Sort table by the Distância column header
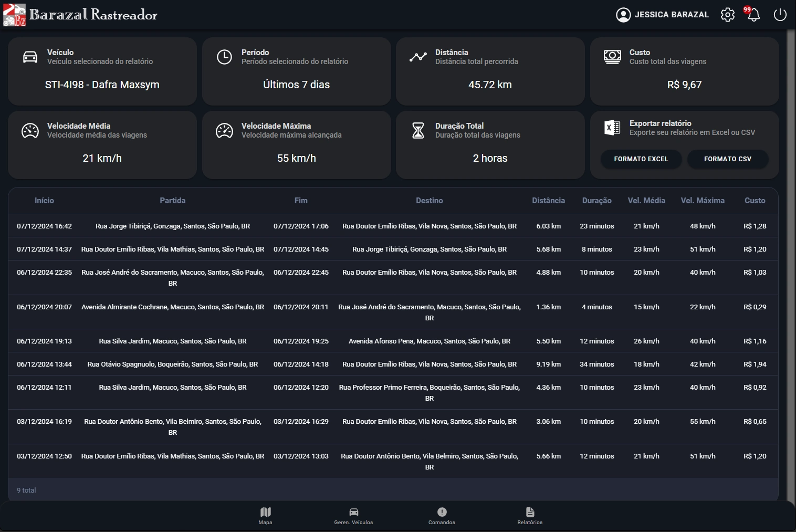This screenshot has width=796, height=532. [x=549, y=201]
